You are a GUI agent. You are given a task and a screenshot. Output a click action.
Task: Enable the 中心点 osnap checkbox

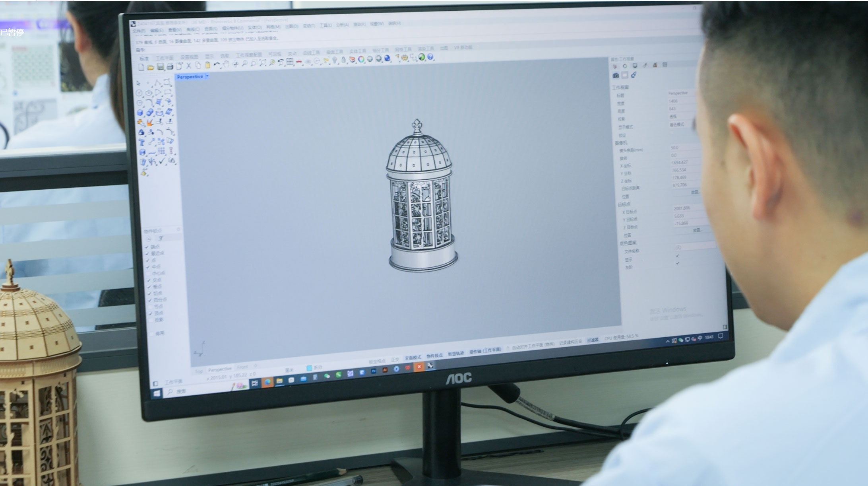pyautogui.click(x=149, y=273)
